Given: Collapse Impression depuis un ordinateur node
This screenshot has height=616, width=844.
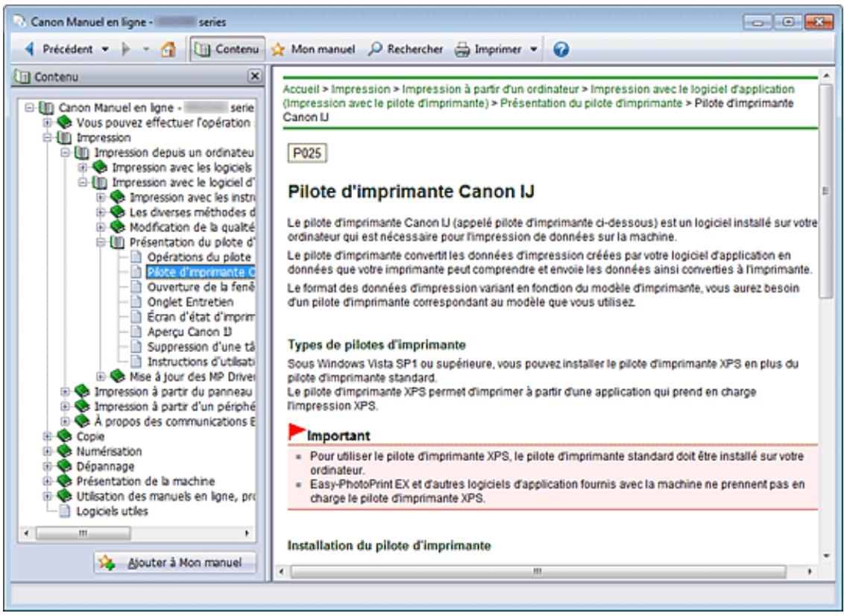Looking at the screenshot, I should tap(65, 153).
